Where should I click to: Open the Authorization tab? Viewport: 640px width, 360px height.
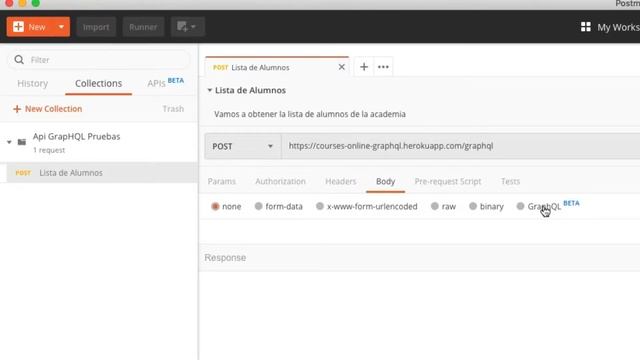[x=280, y=181]
